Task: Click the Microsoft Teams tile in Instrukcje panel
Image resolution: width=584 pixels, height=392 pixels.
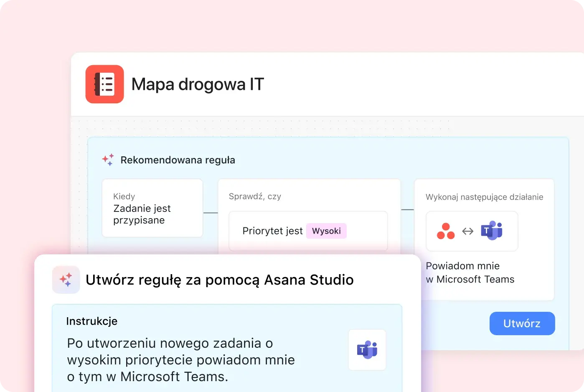Action: click(367, 350)
